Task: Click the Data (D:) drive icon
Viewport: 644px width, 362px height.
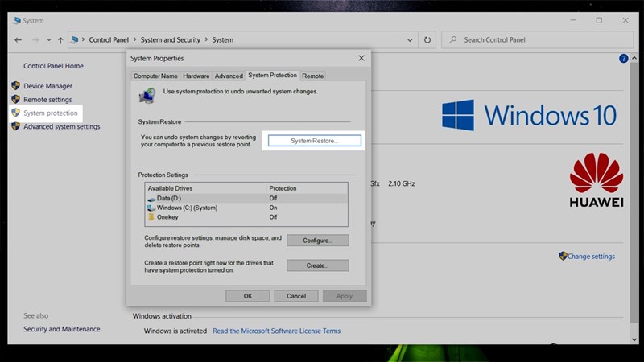Action: click(x=151, y=199)
